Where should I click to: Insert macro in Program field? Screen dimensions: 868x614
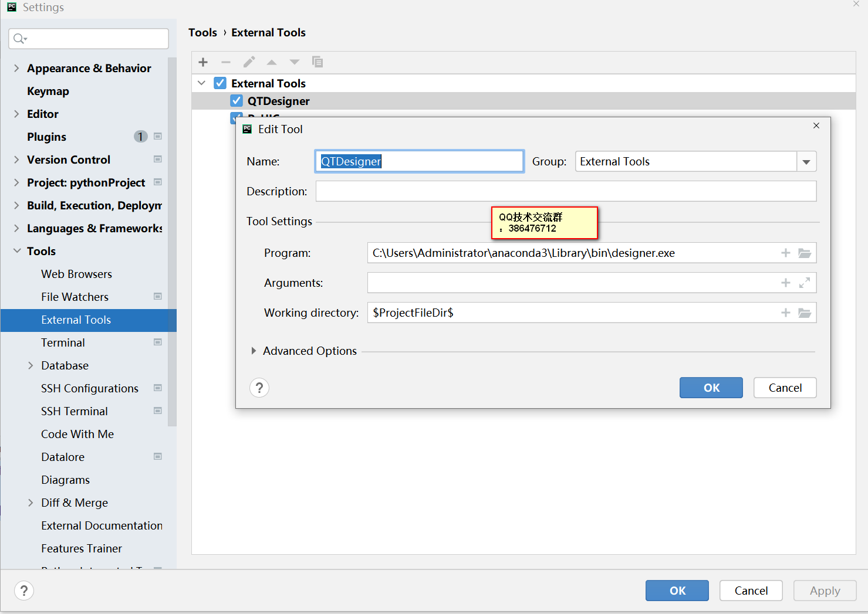point(786,253)
